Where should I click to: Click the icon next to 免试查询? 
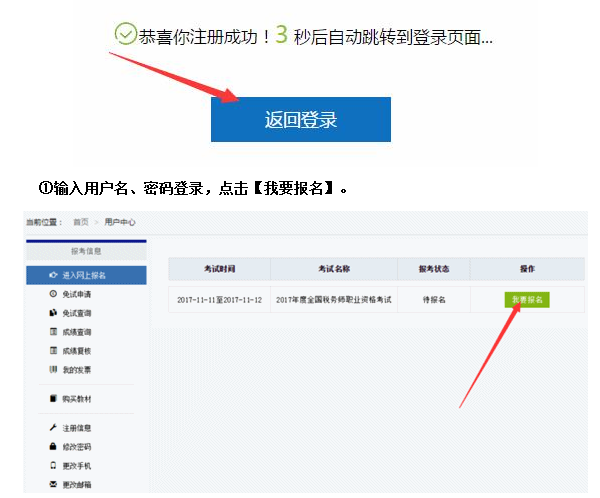coord(53,313)
